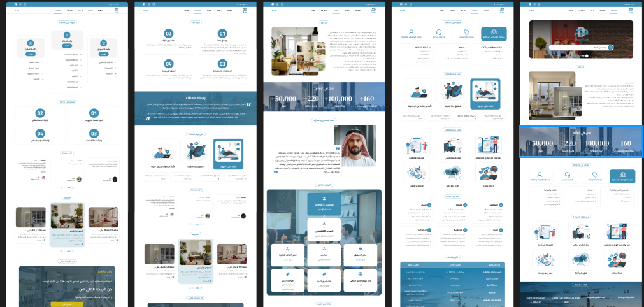
Task: Click the first checkmark under the shopping cart plan
Action: (x=116, y=62)
